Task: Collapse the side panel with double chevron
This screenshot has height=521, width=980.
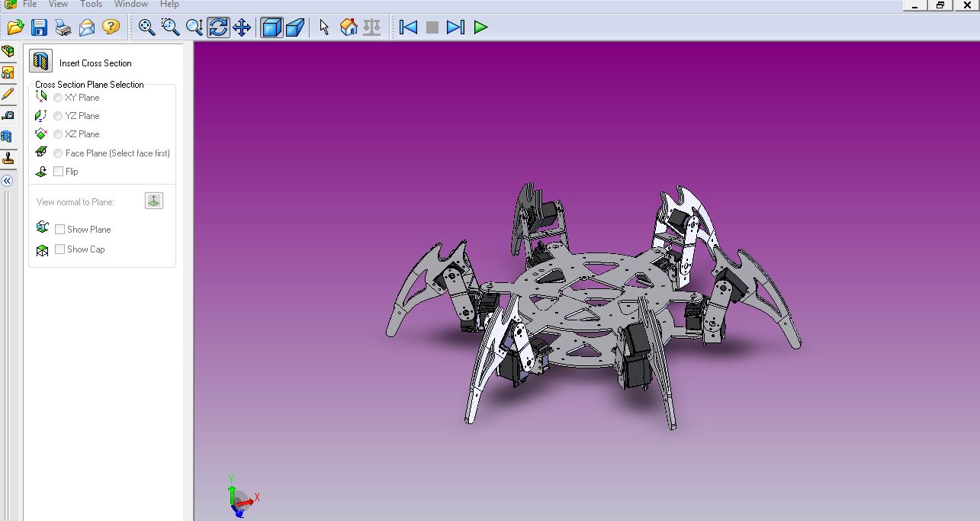Action: tap(7, 181)
